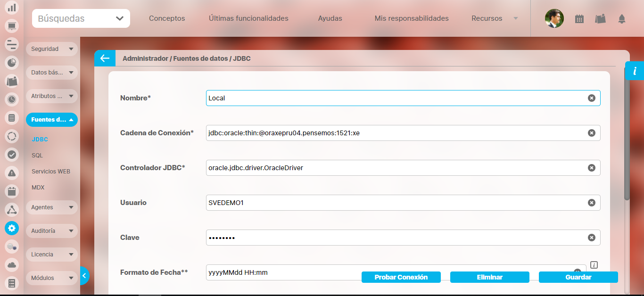Click the back arrow beside breadcrumb

pos(105,58)
